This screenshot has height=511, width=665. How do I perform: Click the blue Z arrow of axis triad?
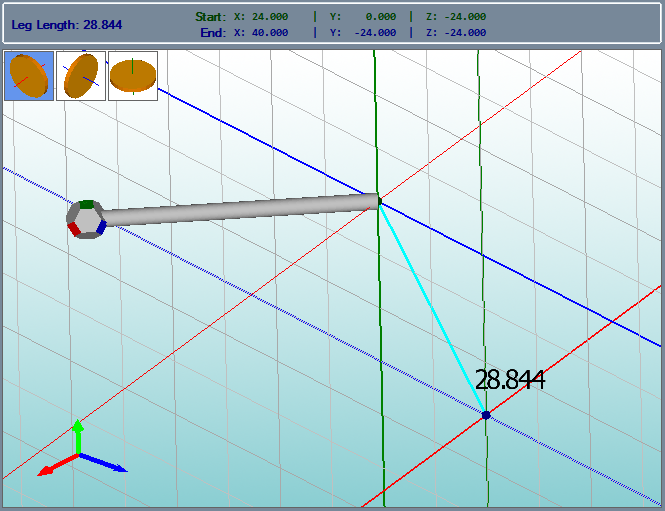[x=103, y=463]
